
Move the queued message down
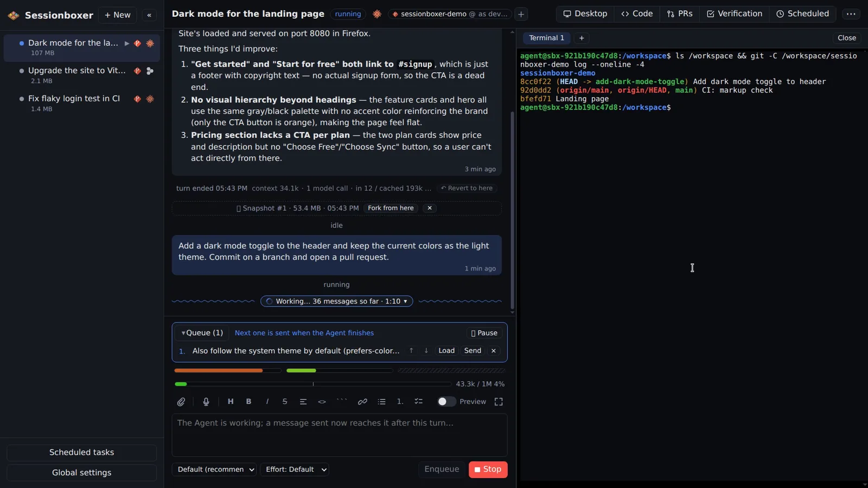[426, 351]
